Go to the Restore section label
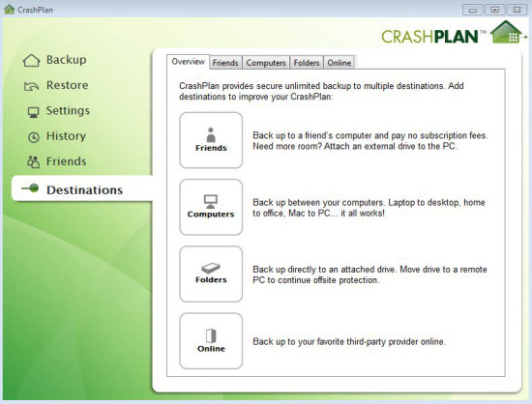 (x=67, y=85)
